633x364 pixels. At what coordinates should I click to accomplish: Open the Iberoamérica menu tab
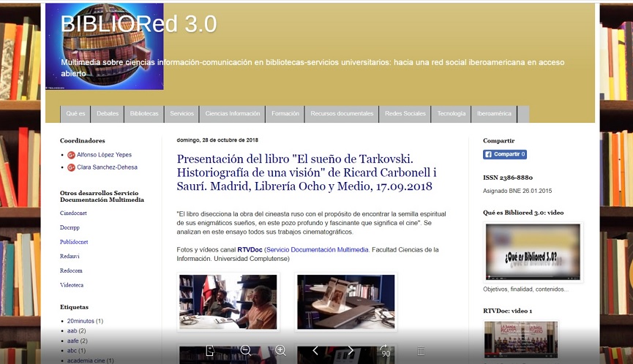[494, 114]
